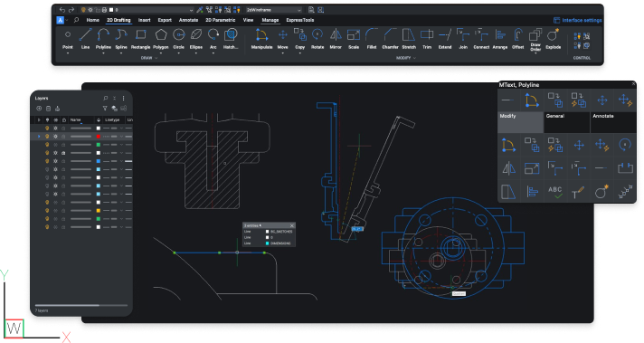The height and width of the screenshot is (343, 644).
Task: Open Interface settings link
Action: pos(577,20)
